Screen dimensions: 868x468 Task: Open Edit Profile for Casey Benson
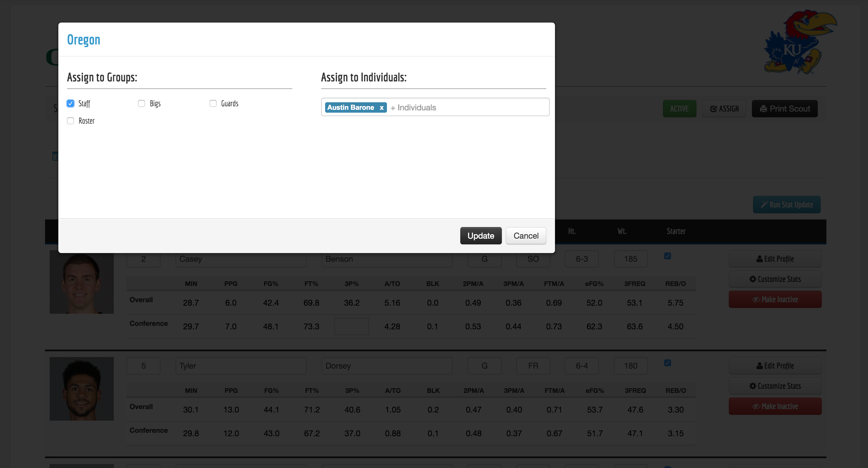[775, 259]
